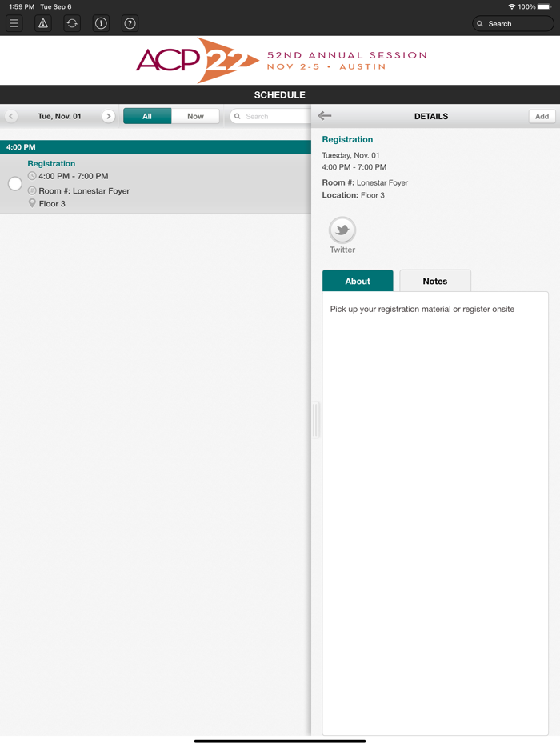Open the hamburger menu icon
Image resolution: width=560 pixels, height=747 pixels.
pyautogui.click(x=14, y=23)
